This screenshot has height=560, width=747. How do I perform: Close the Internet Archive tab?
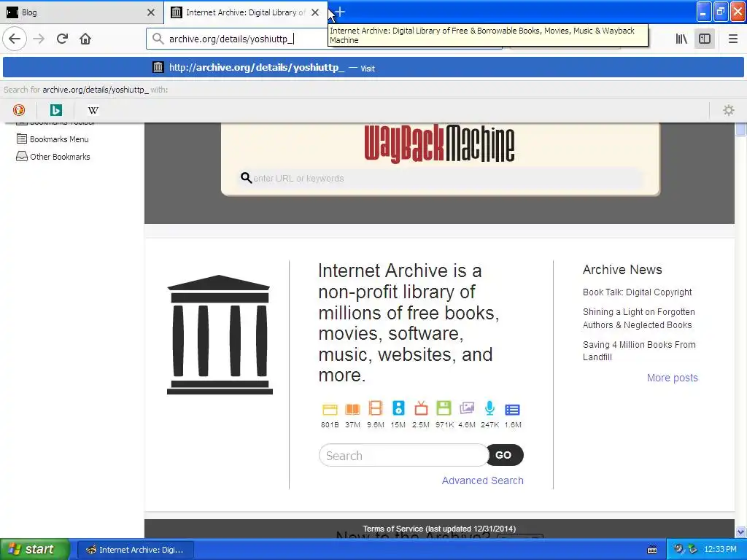(315, 12)
